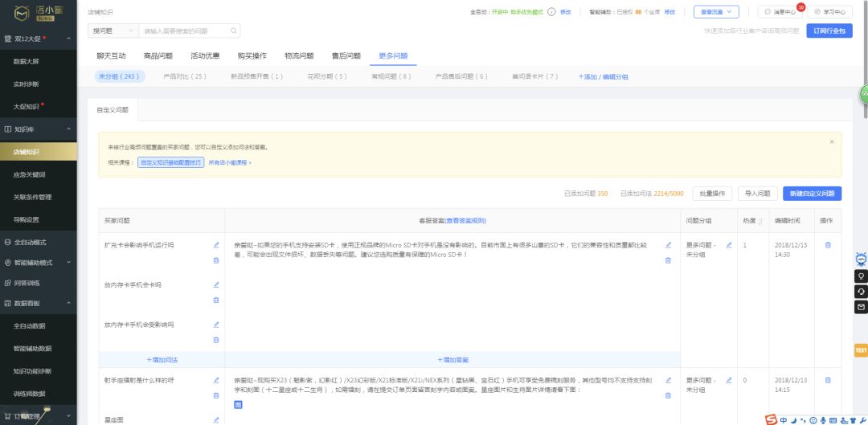
Task: Open the mail feedback icon
Action: [x=861, y=307]
